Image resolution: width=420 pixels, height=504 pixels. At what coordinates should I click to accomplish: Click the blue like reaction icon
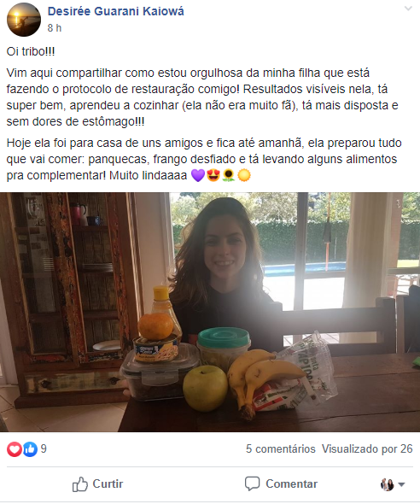30,449
